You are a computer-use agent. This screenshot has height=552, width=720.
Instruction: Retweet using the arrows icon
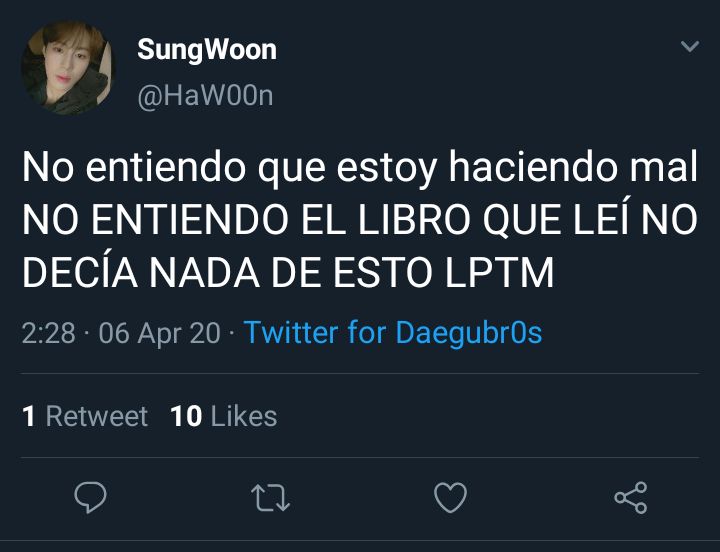[x=270, y=498]
